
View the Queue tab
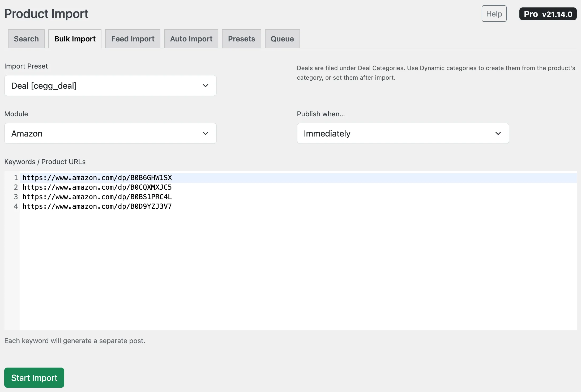[282, 39]
